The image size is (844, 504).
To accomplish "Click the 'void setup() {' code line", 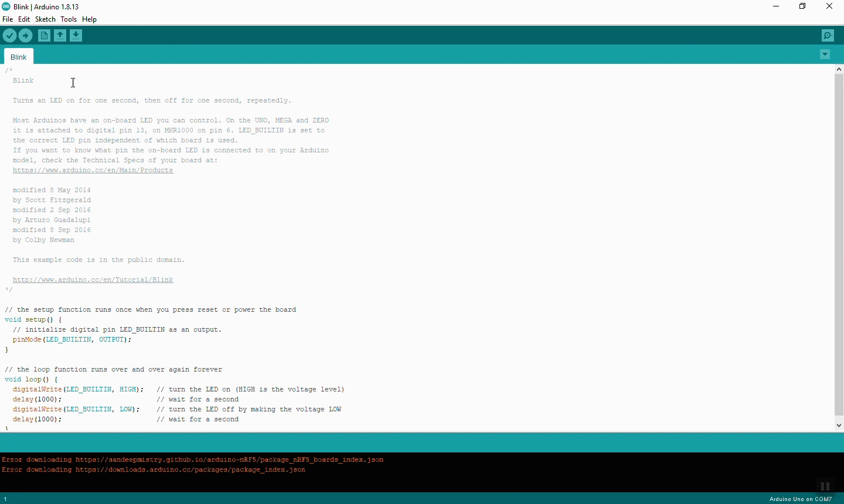I will 33,320.
